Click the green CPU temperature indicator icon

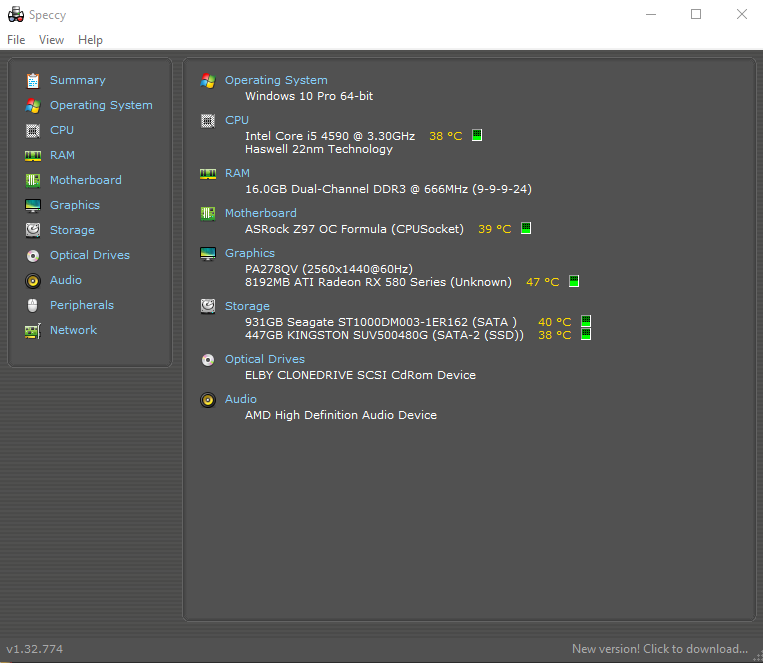(477, 135)
